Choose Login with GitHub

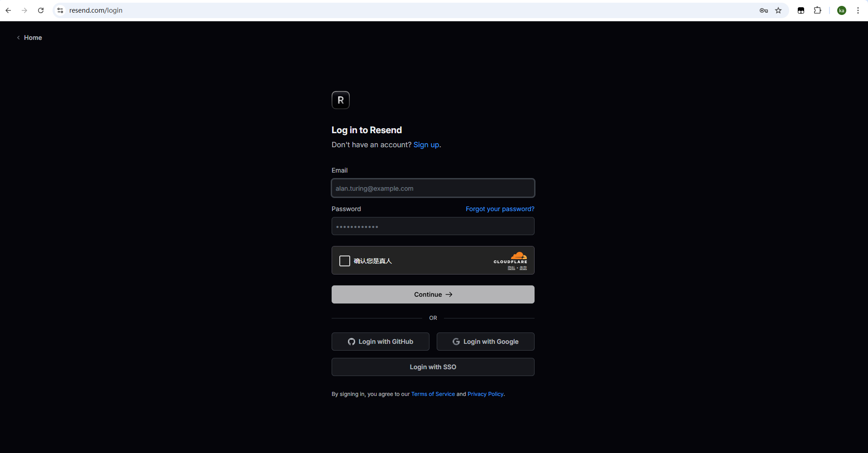point(381,342)
